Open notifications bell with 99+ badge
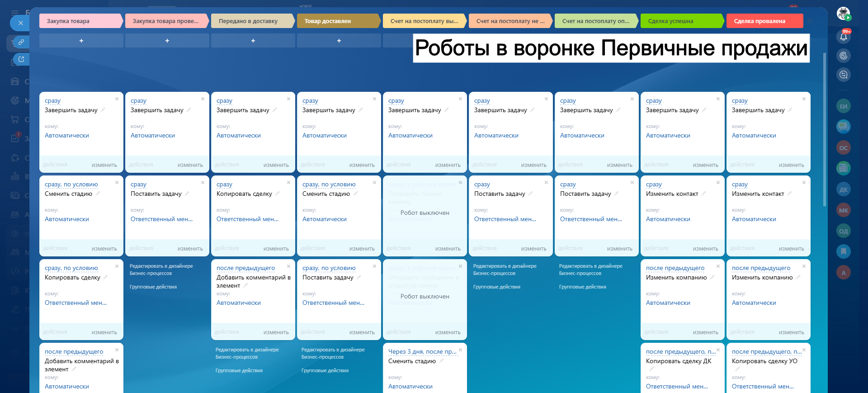Viewport: 868px width, 393px height. (844, 37)
